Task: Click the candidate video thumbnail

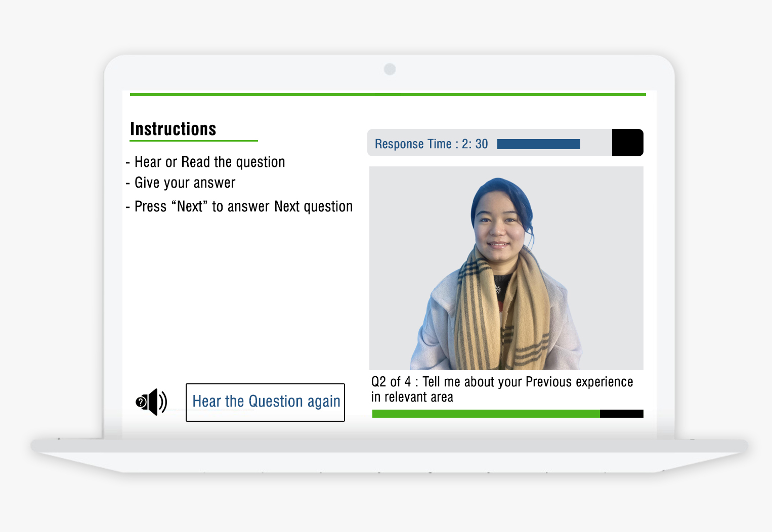Action: [506, 268]
